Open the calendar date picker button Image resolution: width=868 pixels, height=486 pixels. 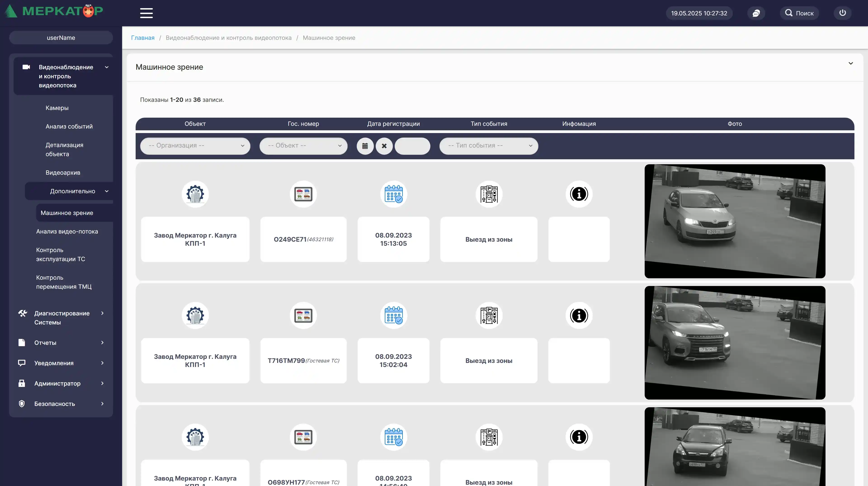click(365, 146)
